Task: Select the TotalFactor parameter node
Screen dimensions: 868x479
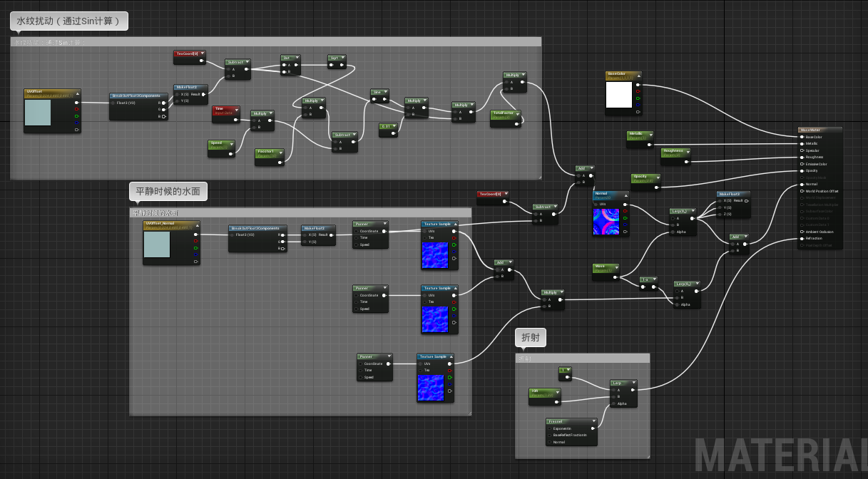Action: click(505, 114)
